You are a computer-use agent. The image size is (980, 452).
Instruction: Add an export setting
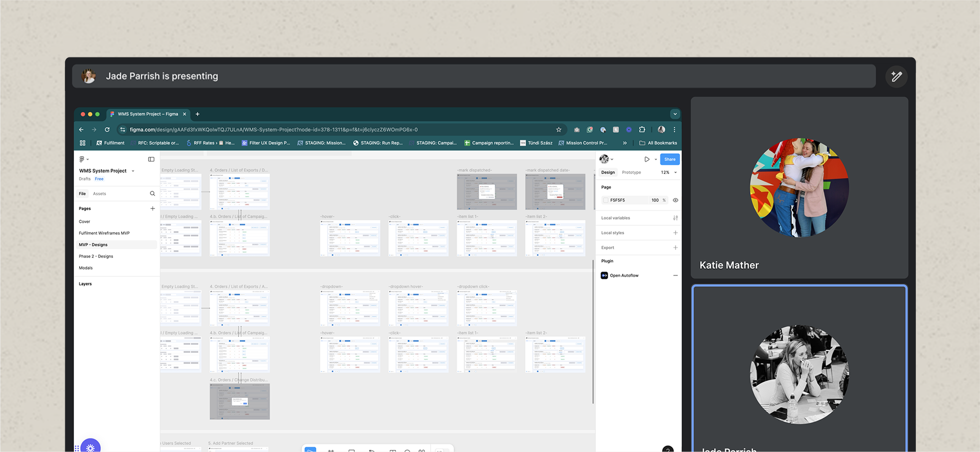click(675, 248)
